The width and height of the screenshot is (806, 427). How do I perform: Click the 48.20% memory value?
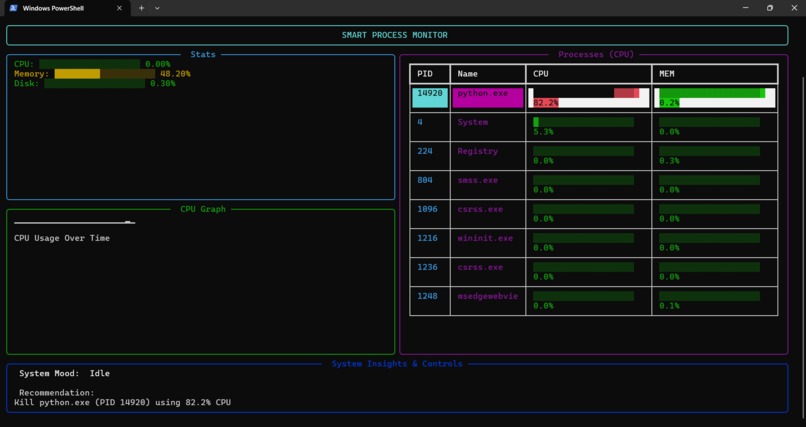(x=175, y=74)
